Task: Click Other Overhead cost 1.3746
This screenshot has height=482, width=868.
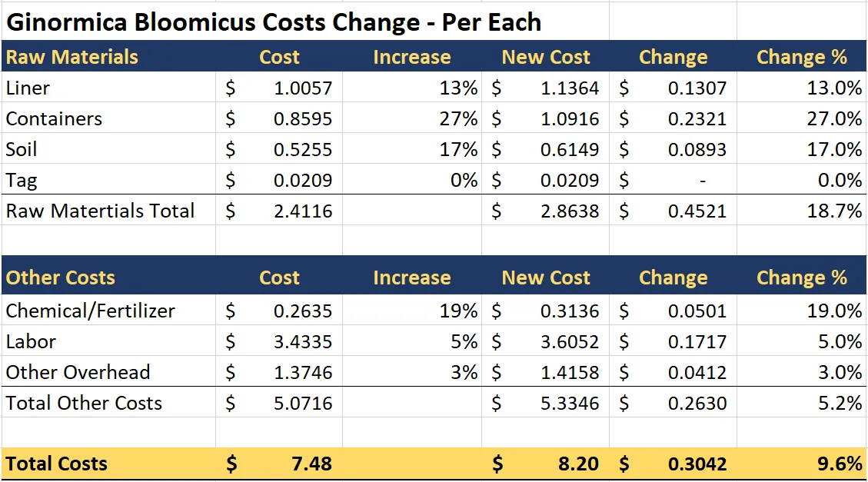Action: (303, 372)
